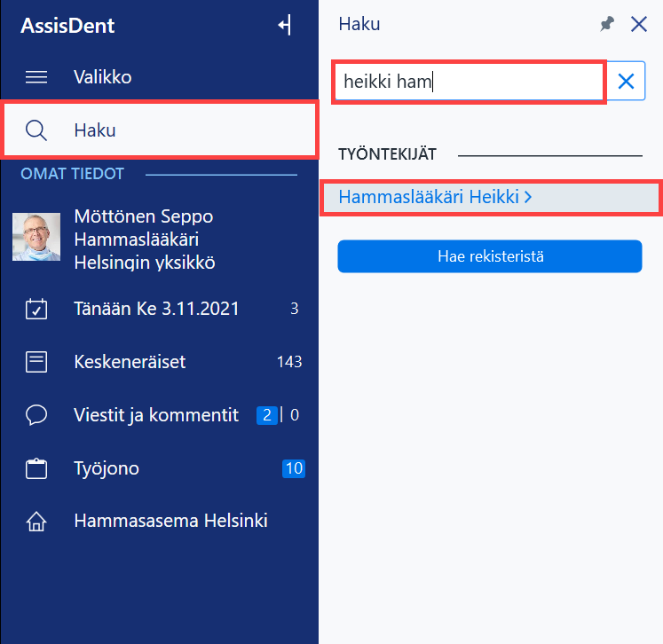Open Seppo Möttönen profile photo
Viewport: 663px width, 644px height.
36,237
